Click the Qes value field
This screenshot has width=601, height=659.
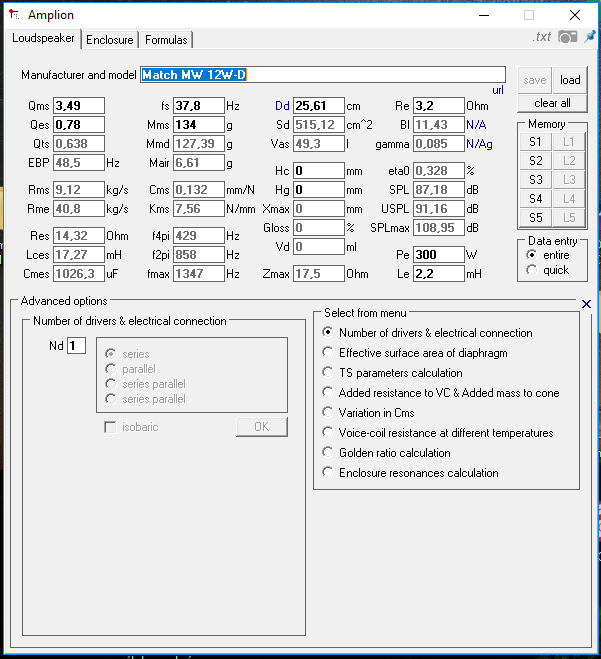[79, 124]
